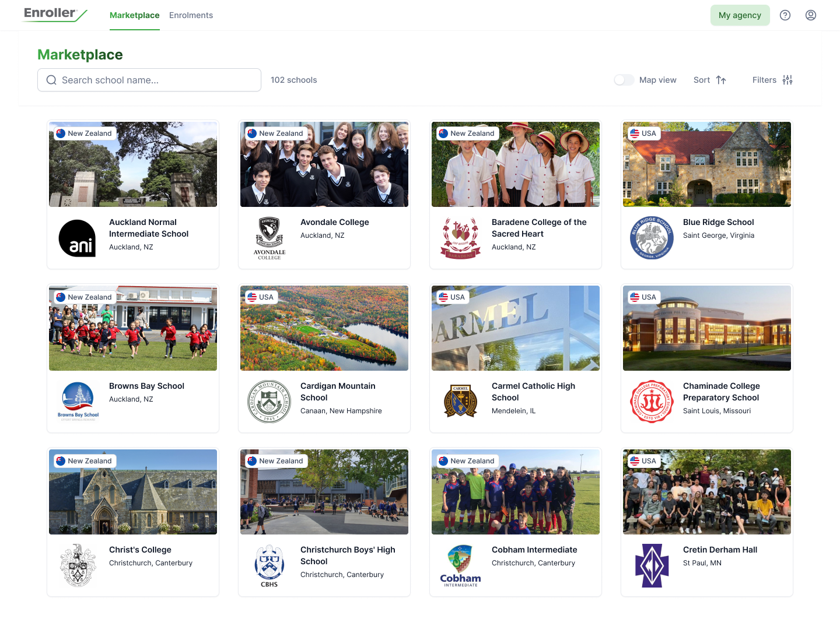Open Avondale College school name
Image resolution: width=840 pixels, height=626 pixels.
[x=335, y=222]
